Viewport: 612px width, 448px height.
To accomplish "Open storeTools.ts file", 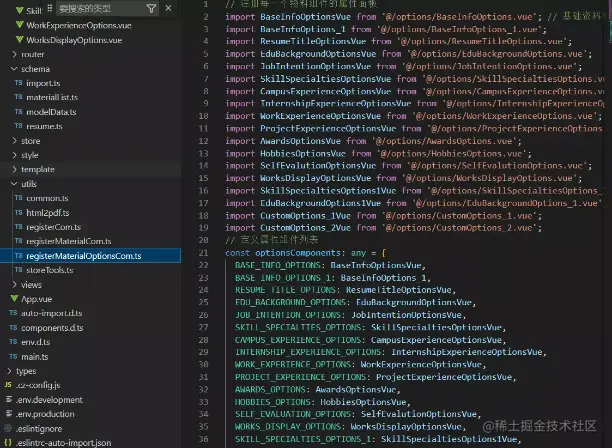I will [x=50, y=270].
